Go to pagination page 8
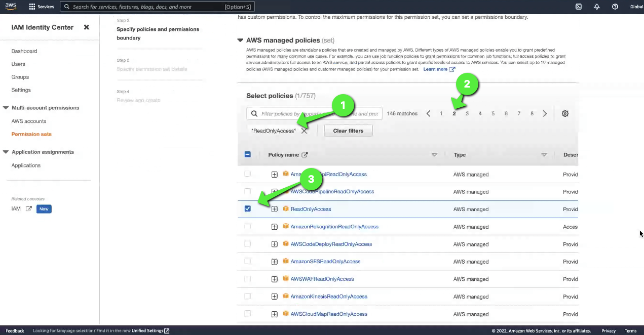 [x=532, y=113]
